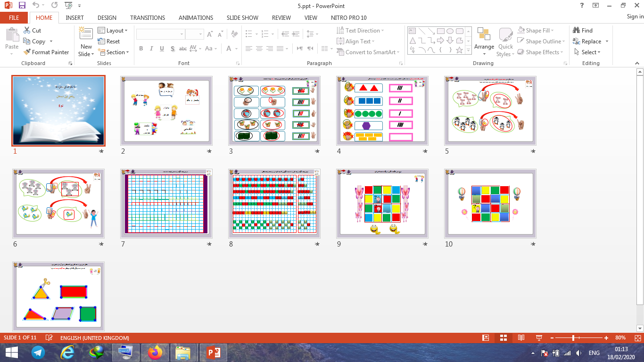Click the Save icon in quick access toolbar

[x=22, y=6]
